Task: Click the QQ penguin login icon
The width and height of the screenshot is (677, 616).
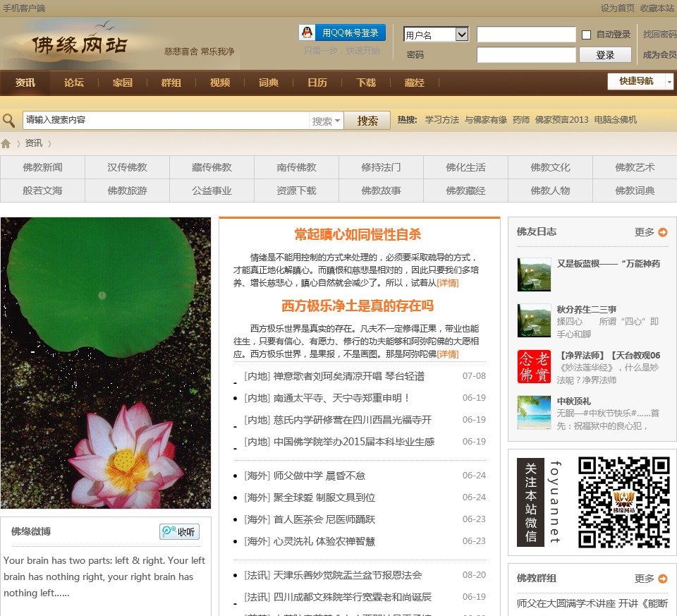Action: click(x=307, y=32)
